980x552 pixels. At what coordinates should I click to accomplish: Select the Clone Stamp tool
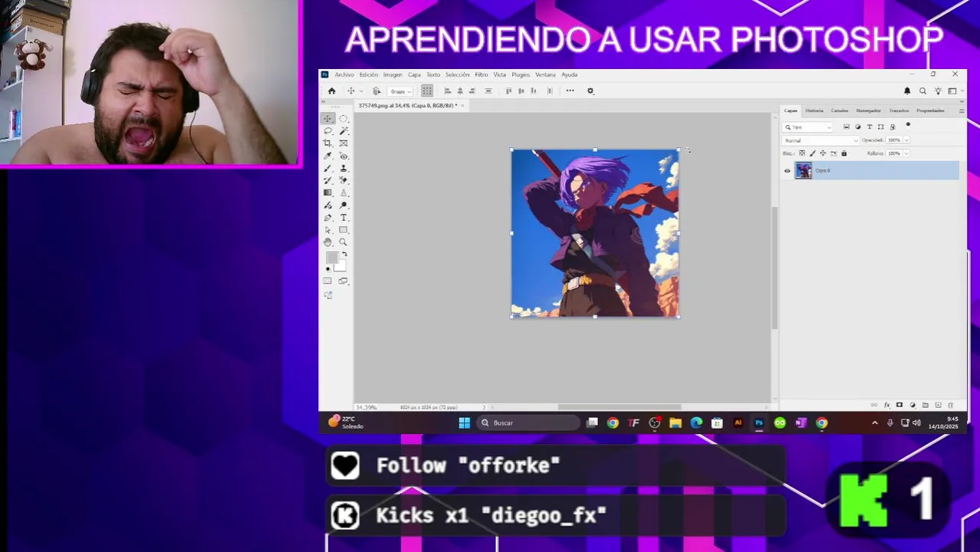344,168
